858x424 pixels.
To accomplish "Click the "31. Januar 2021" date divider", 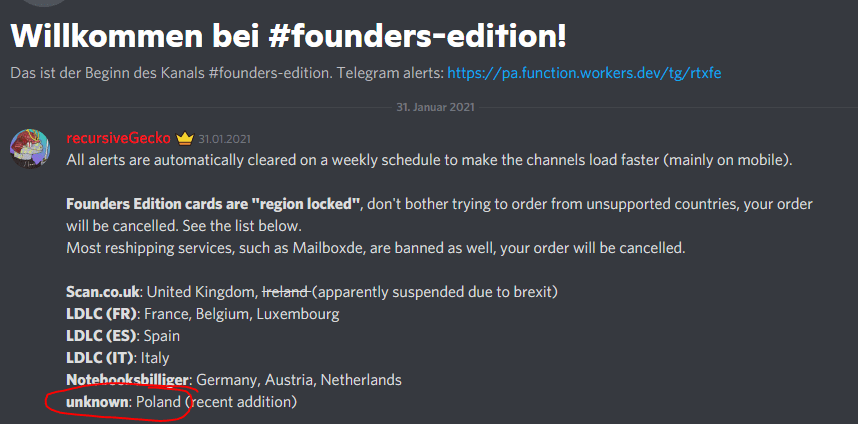I will pos(435,106).
